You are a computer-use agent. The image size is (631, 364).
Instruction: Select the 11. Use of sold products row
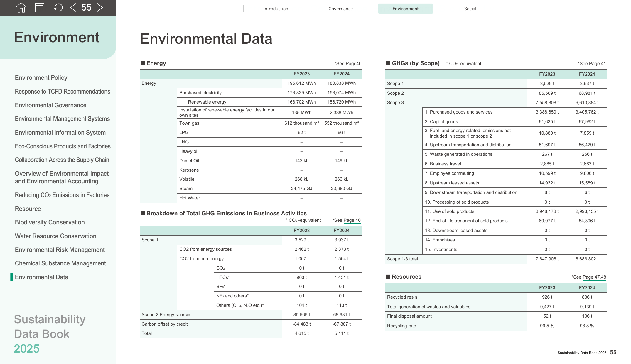(x=514, y=211)
